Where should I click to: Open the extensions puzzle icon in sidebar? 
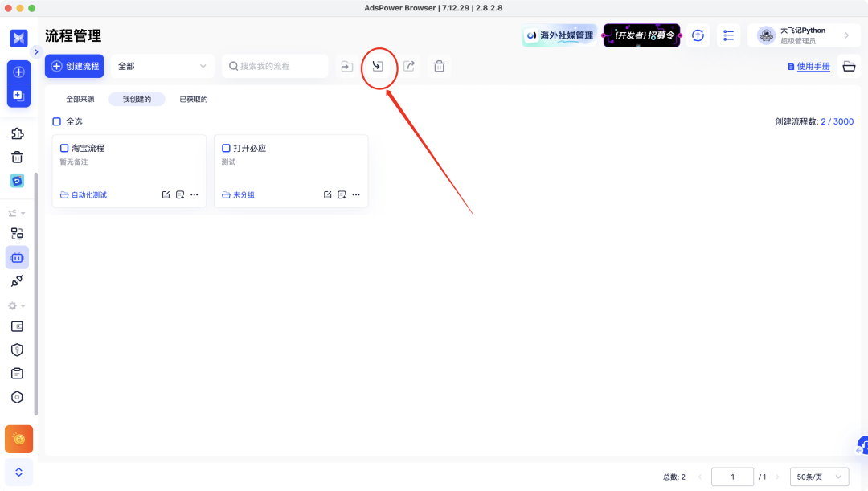(x=17, y=133)
